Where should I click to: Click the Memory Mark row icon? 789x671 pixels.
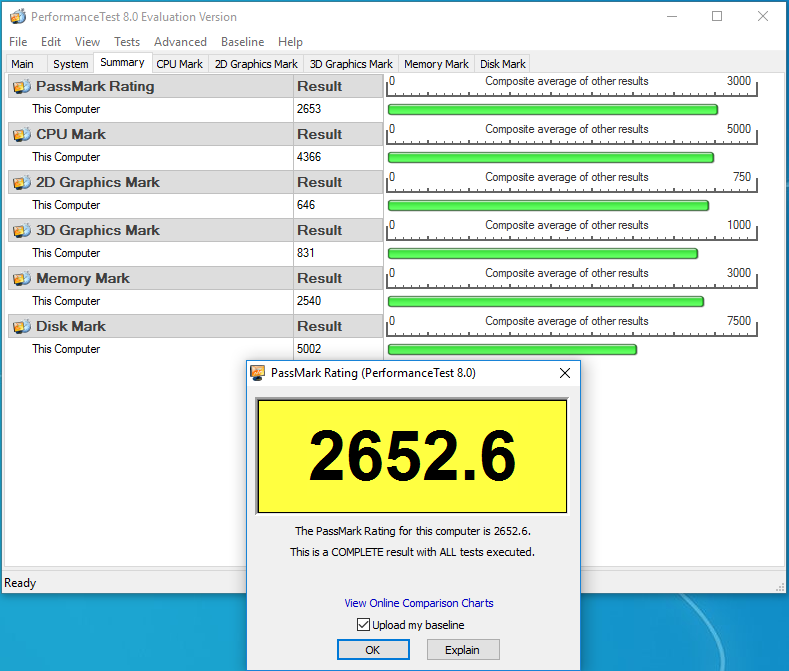click(22, 278)
